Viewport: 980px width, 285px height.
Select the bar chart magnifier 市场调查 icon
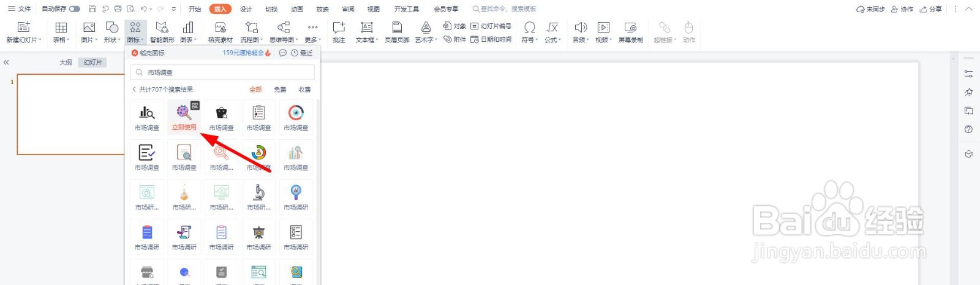point(147,116)
